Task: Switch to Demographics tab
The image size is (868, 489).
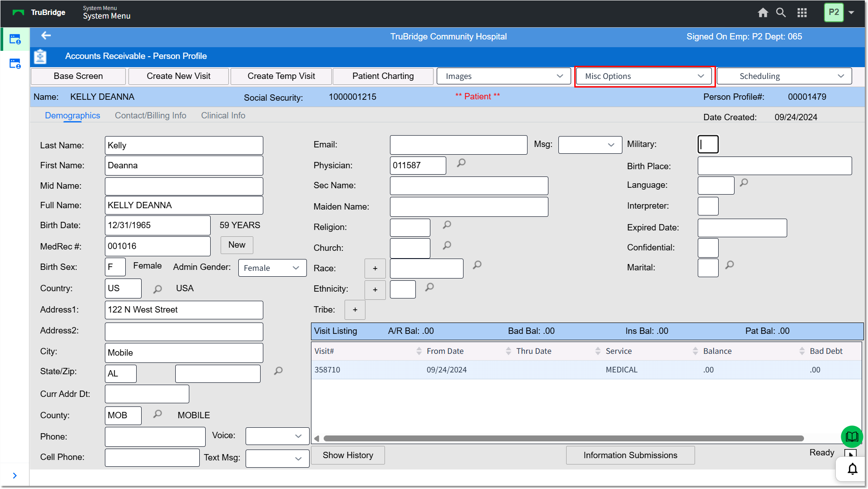Action: click(72, 116)
